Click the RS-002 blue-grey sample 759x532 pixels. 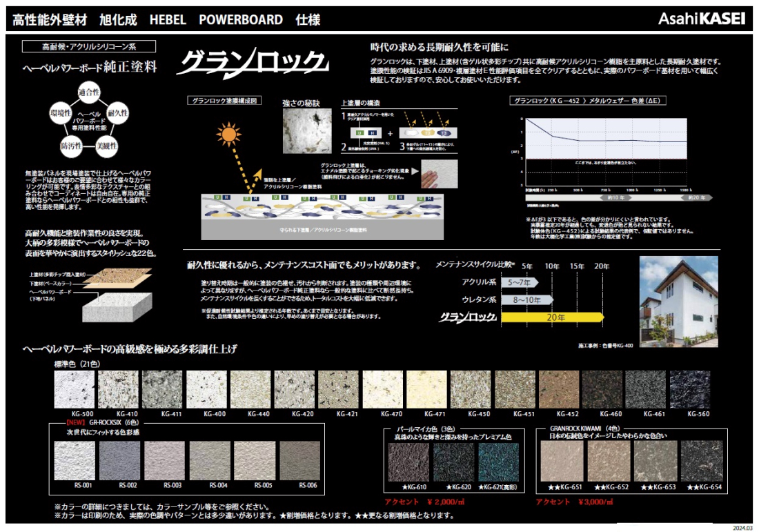click(x=119, y=460)
